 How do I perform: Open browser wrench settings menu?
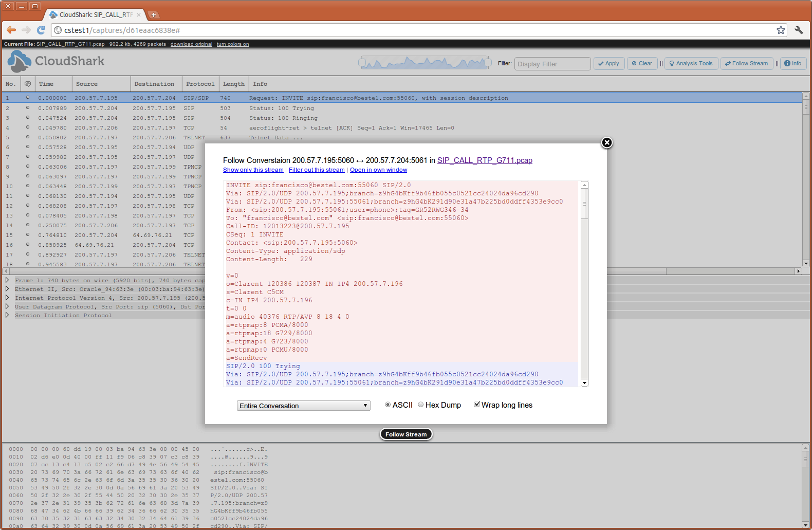(x=799, y=30)
